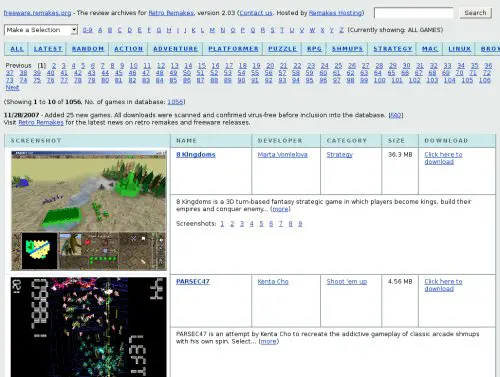Click the Next page link
The image size is (500, 377).
(12, 88)
